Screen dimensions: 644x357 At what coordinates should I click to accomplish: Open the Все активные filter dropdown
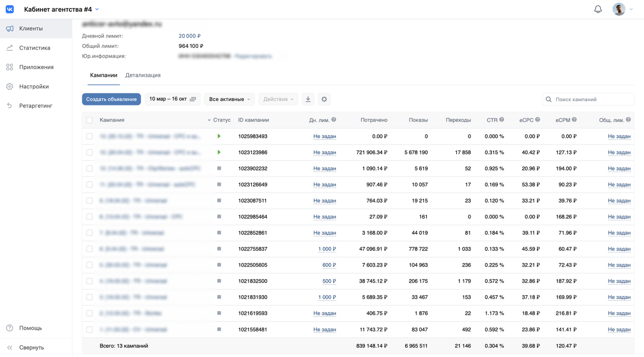tap(230, 99)
